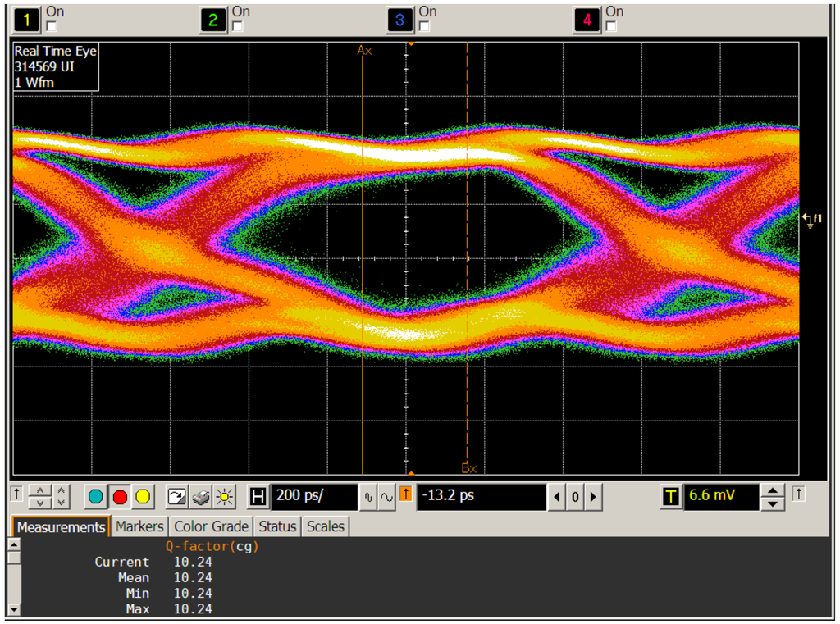The height and width of the screenshot is (624, 840).
Task: Switch to the Markers tab
Action: (139, 526)
